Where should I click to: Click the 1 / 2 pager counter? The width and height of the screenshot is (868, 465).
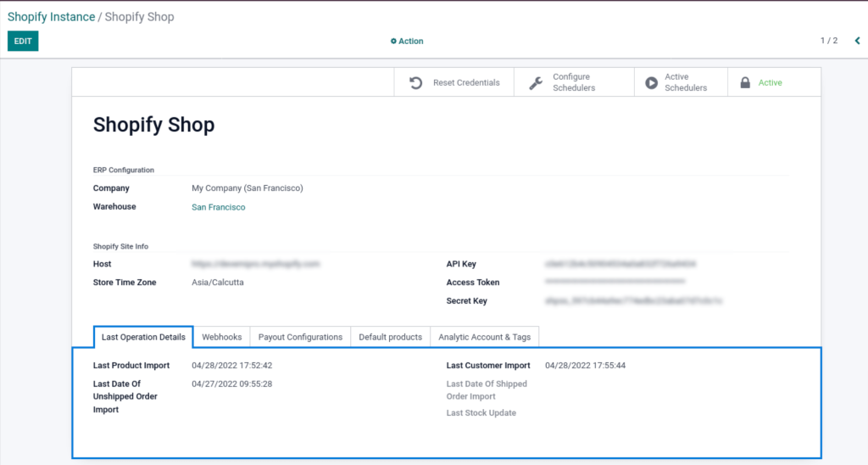[829, 41]
